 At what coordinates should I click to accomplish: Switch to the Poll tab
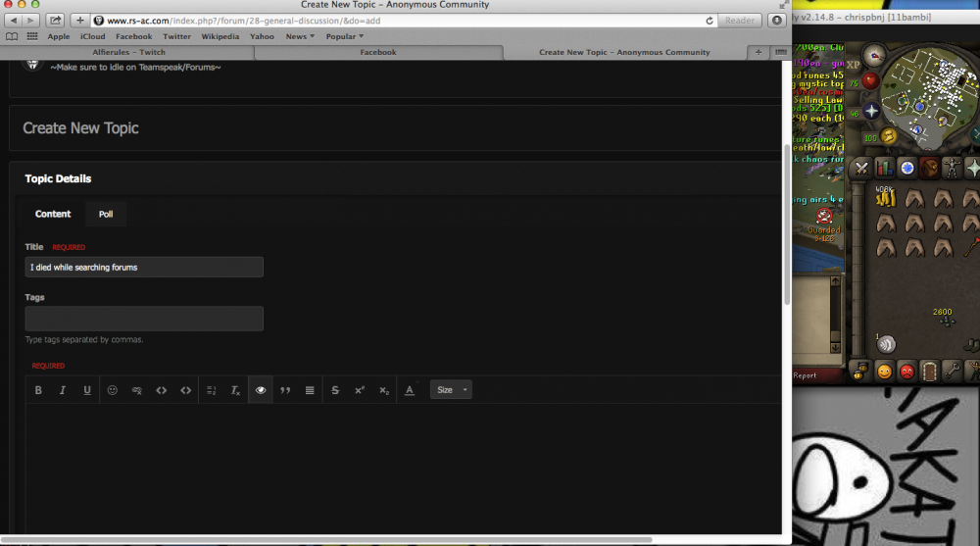point(106,214)
